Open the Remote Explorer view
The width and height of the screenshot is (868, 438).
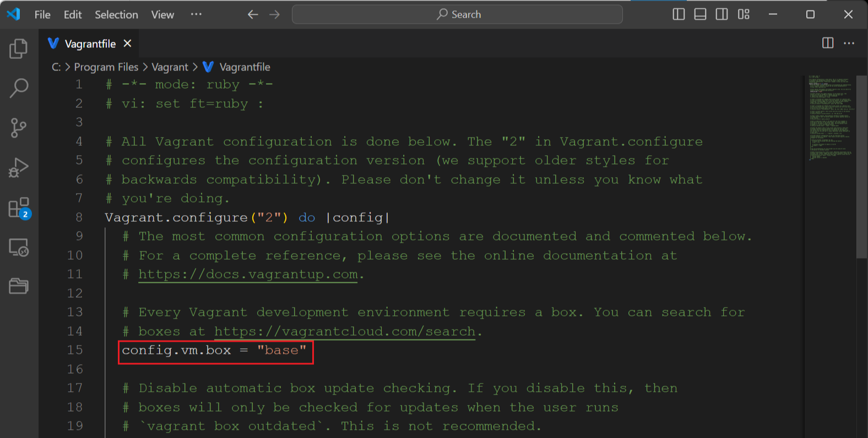(18, 248)
